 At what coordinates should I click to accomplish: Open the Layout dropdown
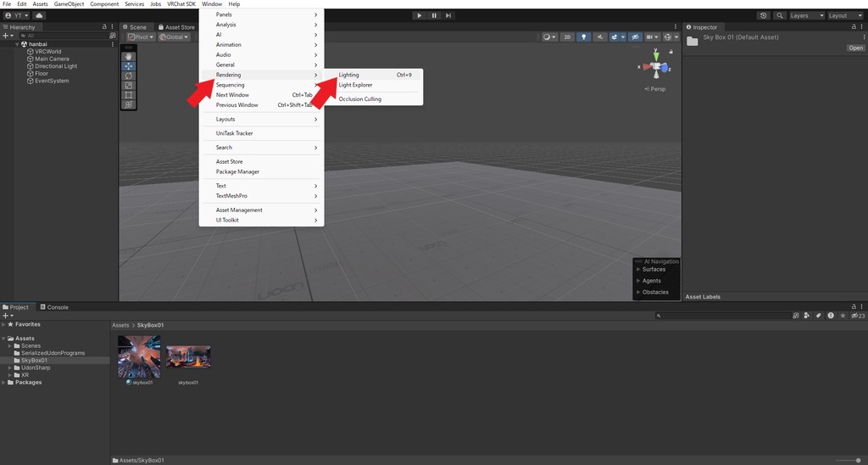pyautogui.click(x=845, y=15)
